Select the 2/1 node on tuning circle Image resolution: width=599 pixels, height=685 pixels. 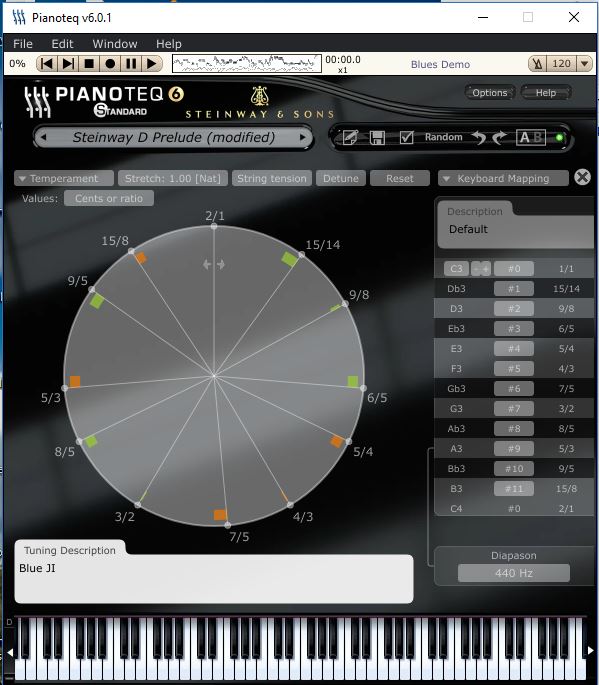pos(214,226)
